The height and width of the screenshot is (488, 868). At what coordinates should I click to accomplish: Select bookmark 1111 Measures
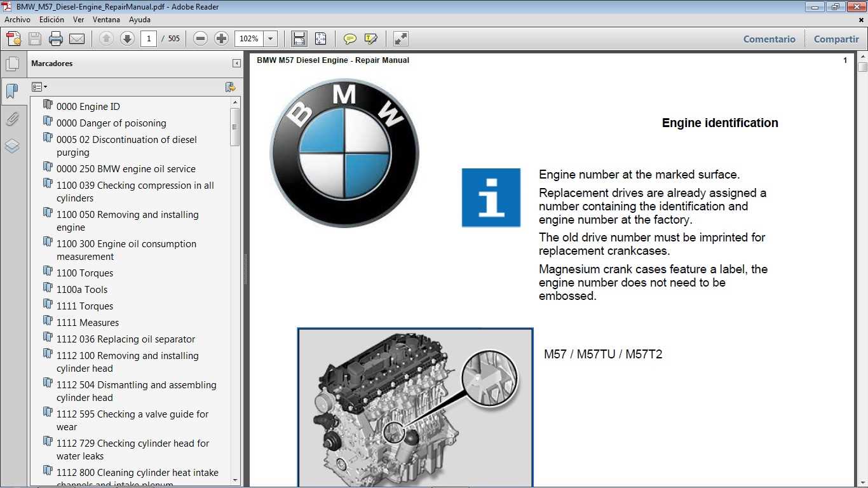pyautogui.click(x=88, y=323)
